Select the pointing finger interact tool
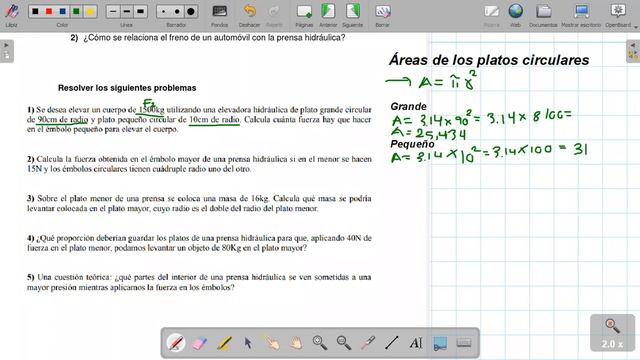 [272, 343]
